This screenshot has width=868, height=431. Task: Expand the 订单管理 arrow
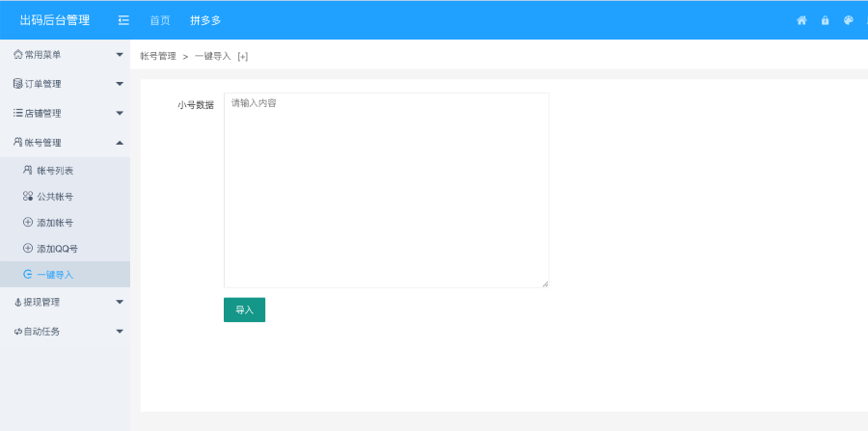120,84
